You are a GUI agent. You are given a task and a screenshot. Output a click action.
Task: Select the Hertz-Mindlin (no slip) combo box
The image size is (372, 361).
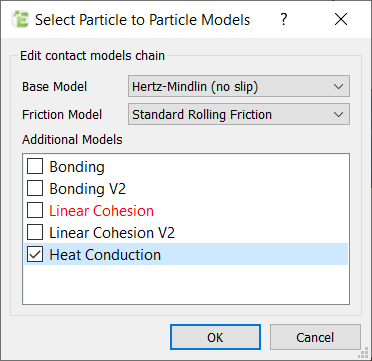tap(239, 87)
